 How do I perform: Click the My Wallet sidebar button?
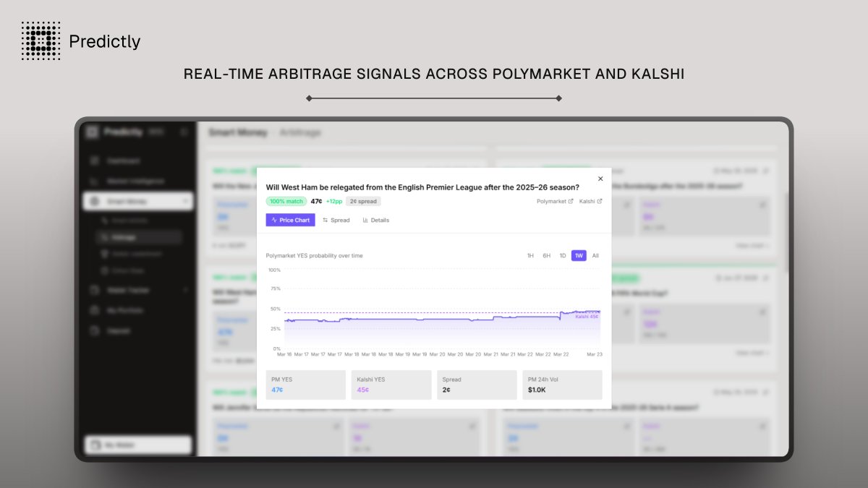pyautogui.click(x=138, y=445)
